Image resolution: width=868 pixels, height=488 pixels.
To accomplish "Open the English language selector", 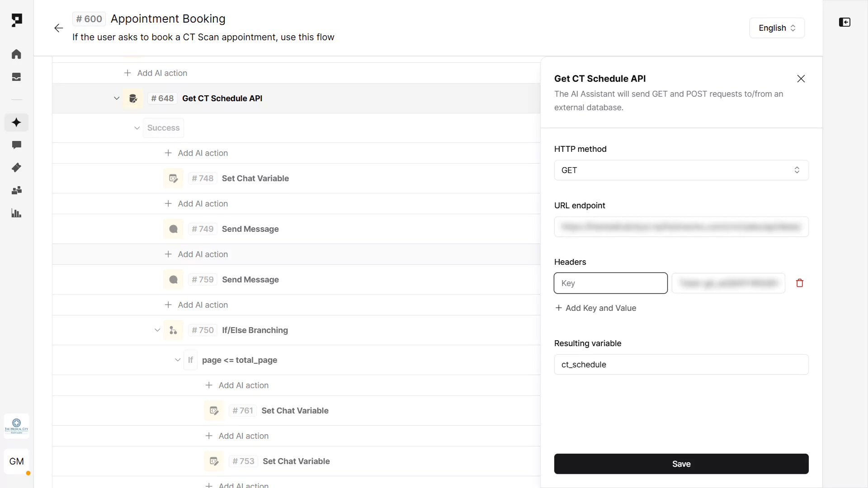I will (x=776, y=28).
